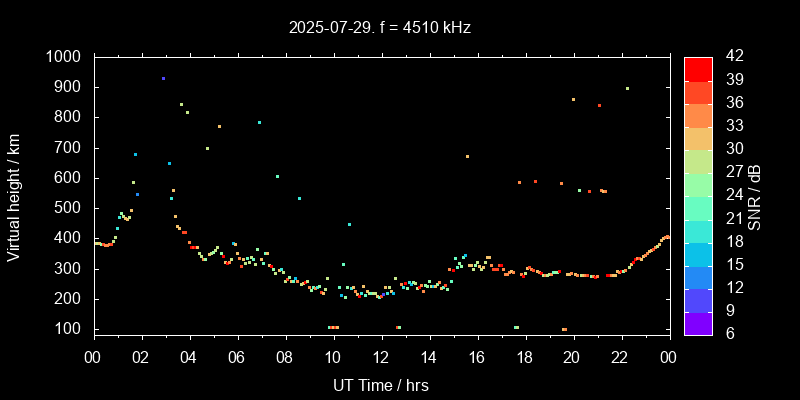Click the isolated data point near 670 km

click(467, 156)
